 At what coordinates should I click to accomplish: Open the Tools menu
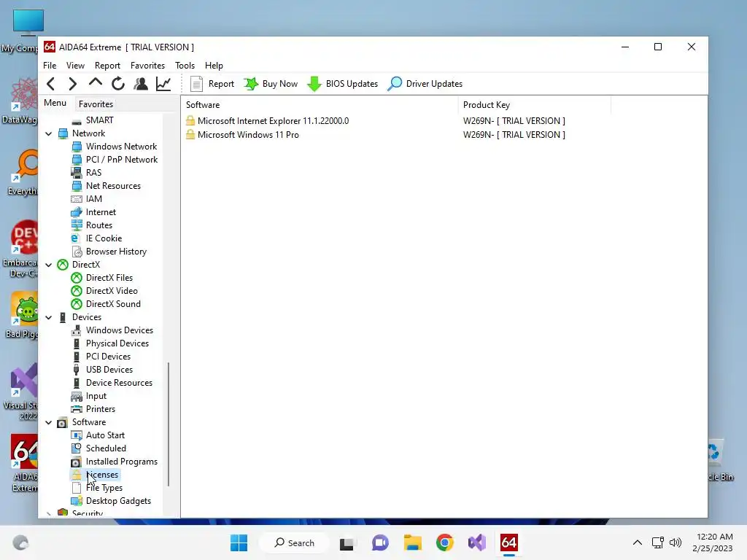(x=185, y=65)
